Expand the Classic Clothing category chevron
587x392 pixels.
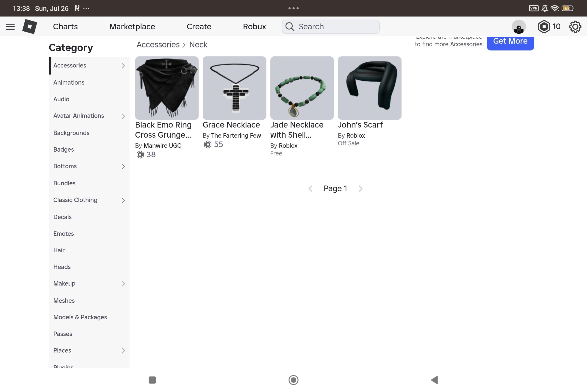click(x=123, y=200)
